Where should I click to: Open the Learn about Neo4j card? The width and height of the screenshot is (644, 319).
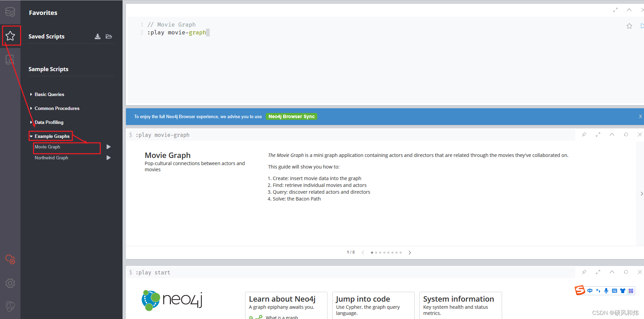pos(286,305)
